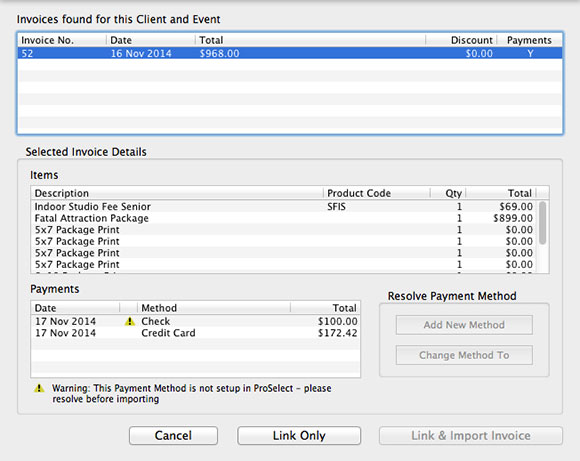Image resolution: width=580 pixels, height=461 pixels.
Task: Click Add New Method button
Action: click(x=464, y=325)
